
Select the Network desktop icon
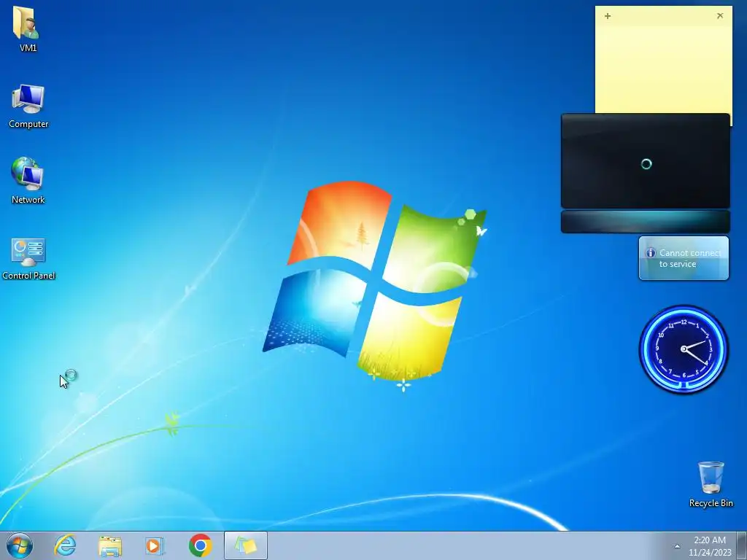[28, 181]
